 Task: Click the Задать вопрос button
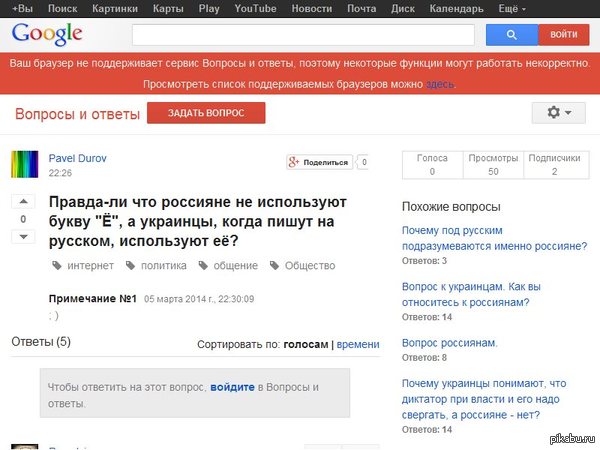[x=206, y=113]
